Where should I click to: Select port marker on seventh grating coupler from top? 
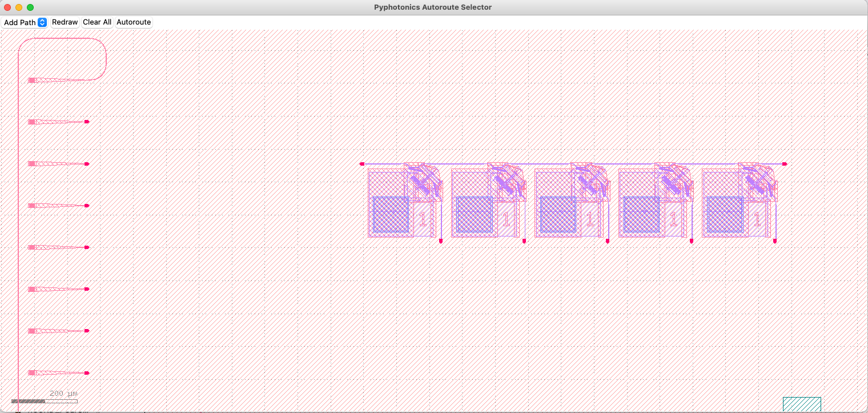87,331
